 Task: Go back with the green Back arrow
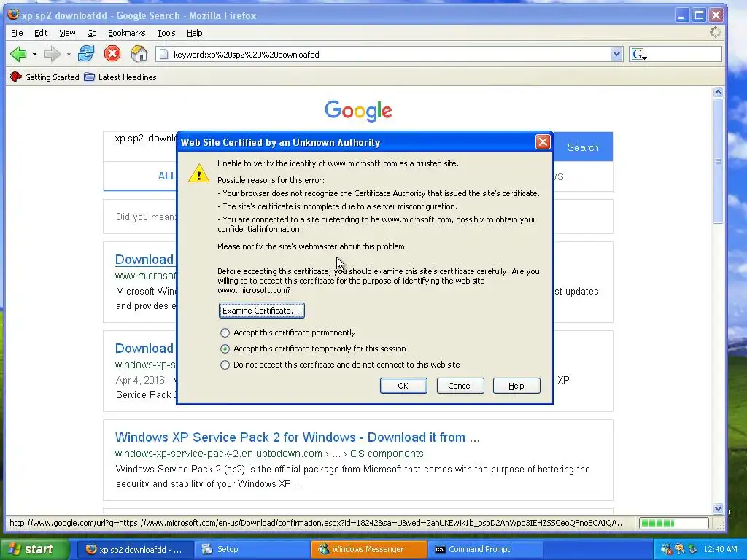tap(18, 54)
